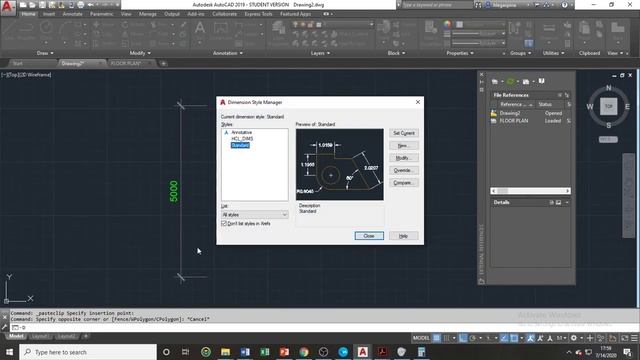The height and width of the screenshot is (360, 640).
Task: Toggle annotation visibility icon in status bar
Action: tap(530, 338)
